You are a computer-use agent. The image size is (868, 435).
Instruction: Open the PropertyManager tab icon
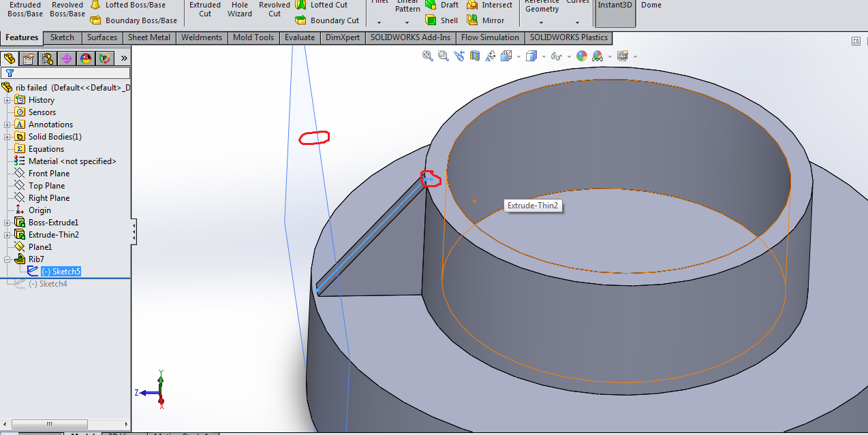[x=28, y=59]
